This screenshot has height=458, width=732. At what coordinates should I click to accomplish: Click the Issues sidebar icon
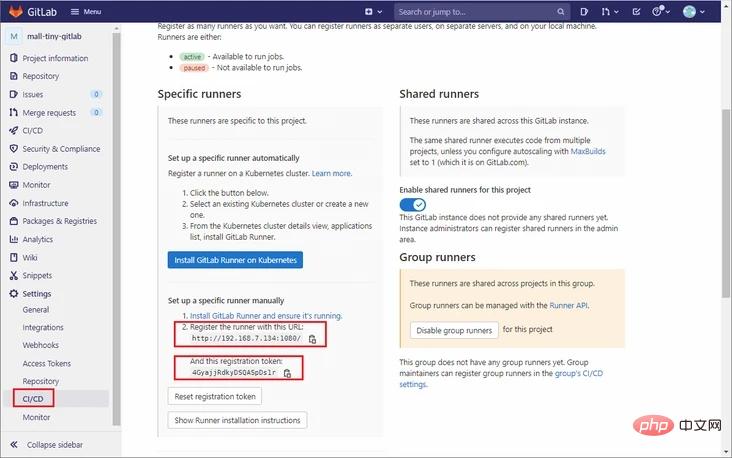tap(14, 94)
